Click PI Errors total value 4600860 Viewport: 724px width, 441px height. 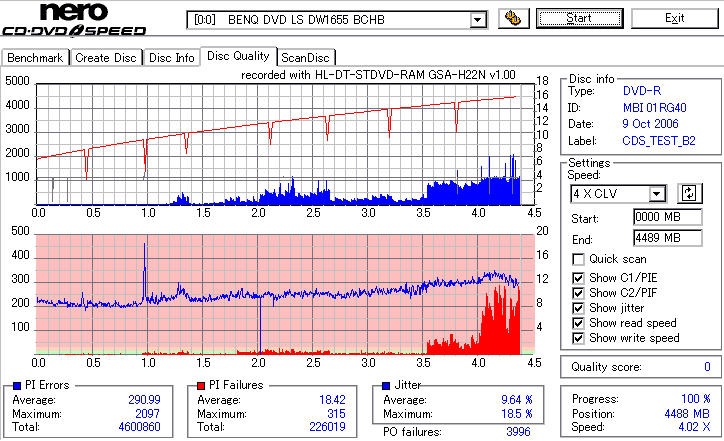(139, 427)
